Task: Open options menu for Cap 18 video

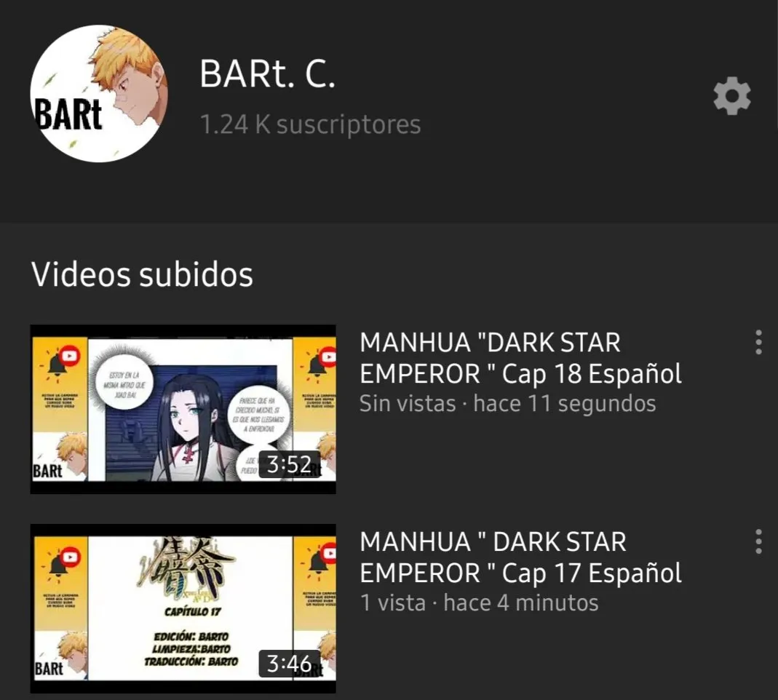Action: pos(758,342)
